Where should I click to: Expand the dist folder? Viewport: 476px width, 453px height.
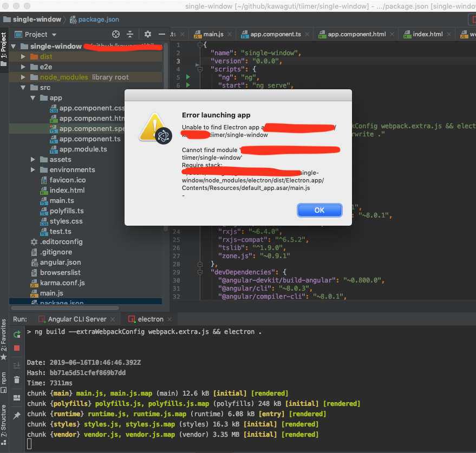point(23,56)
